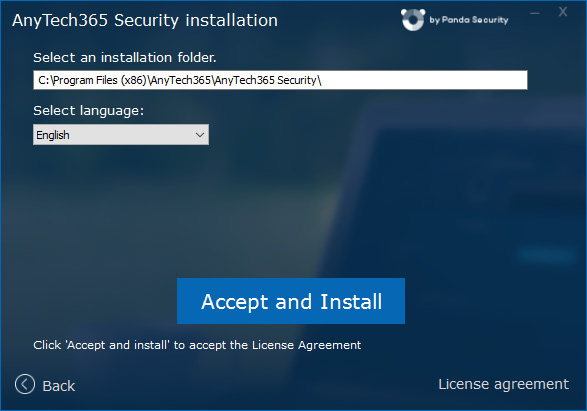Click the Back text label
587x411 pixels.
coord(59,386)
